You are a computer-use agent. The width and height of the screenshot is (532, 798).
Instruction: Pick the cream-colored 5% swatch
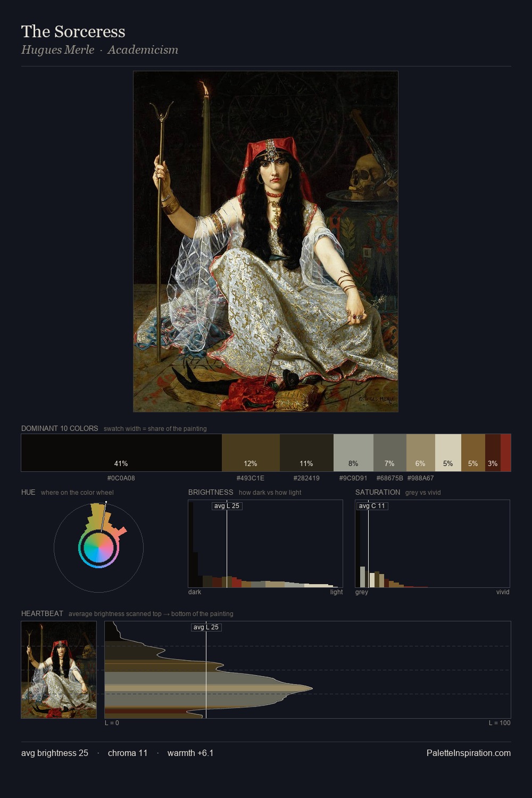448,453
